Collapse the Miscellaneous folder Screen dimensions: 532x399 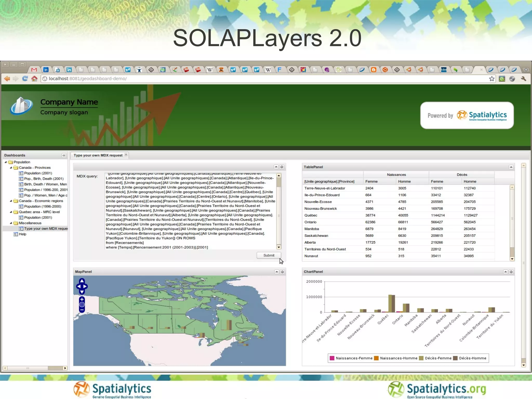pyautogui.click(x=11, y=223)
